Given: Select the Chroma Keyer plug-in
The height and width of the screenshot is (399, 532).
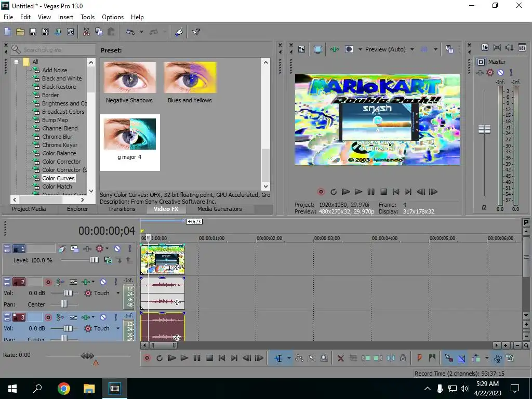Looking at the screenshot, I should tap(60, 145).
